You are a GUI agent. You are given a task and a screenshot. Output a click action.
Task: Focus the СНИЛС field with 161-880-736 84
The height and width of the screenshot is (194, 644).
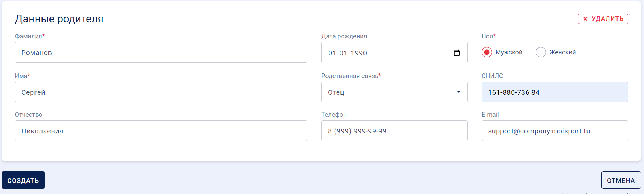click(x=555, y=92)
